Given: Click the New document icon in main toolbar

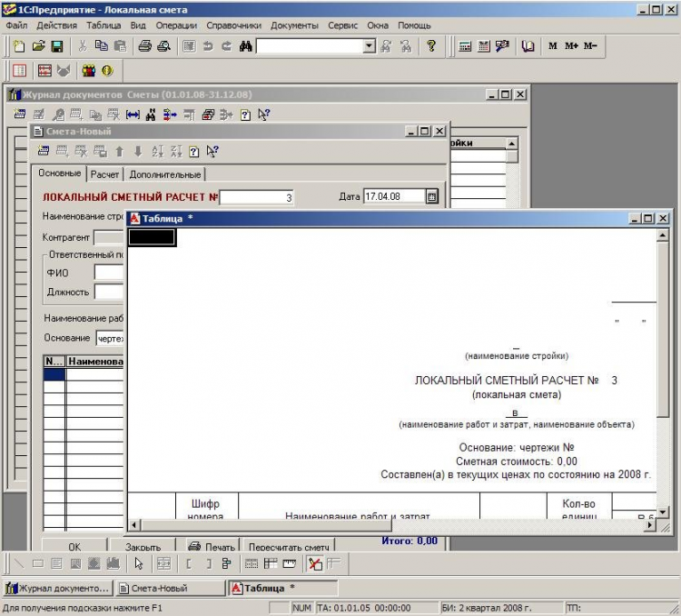Looking at the screenshot, I should click(x=19, y=46).
